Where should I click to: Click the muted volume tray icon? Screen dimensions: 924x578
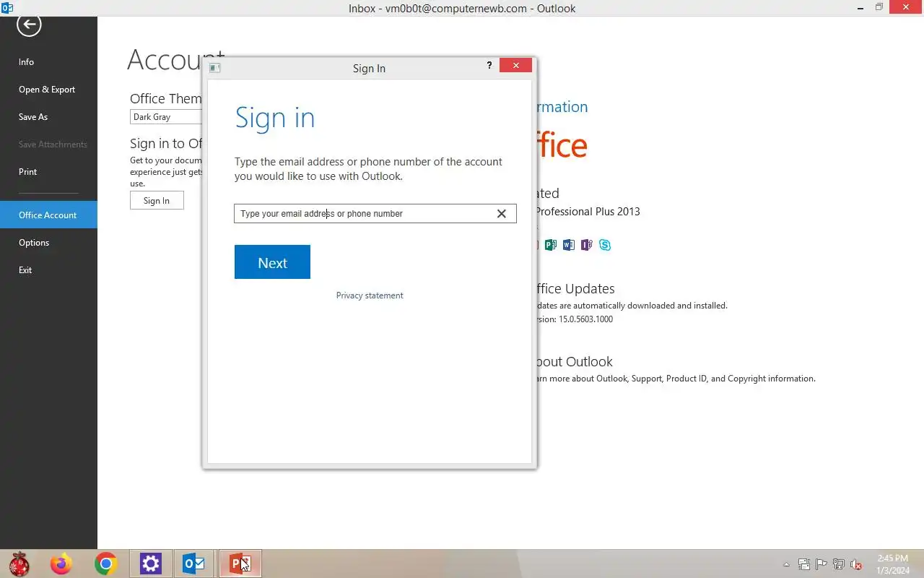pos(856,565)
